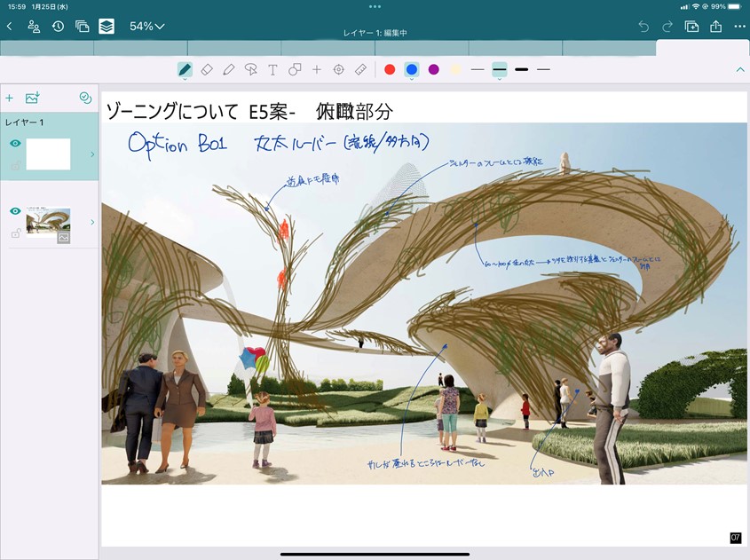Open the share menu
The image size is (750, 560).
(716, 27)
